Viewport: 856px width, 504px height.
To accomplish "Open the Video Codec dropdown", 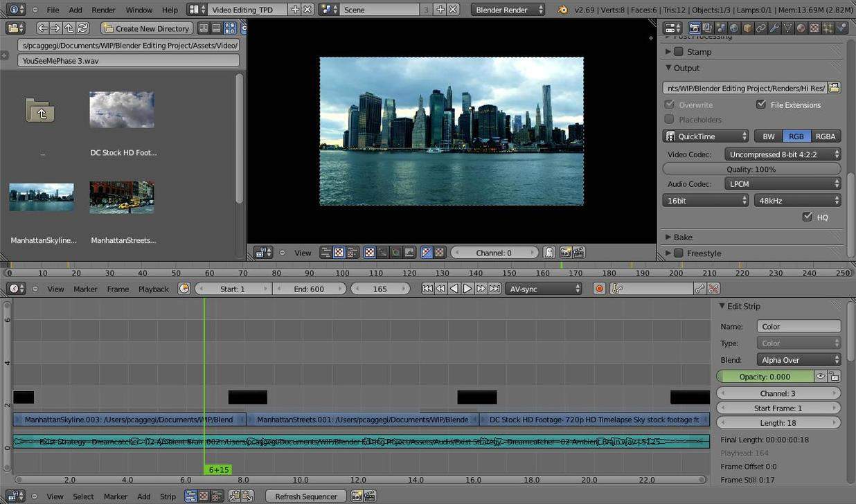I will click(783, 154).
